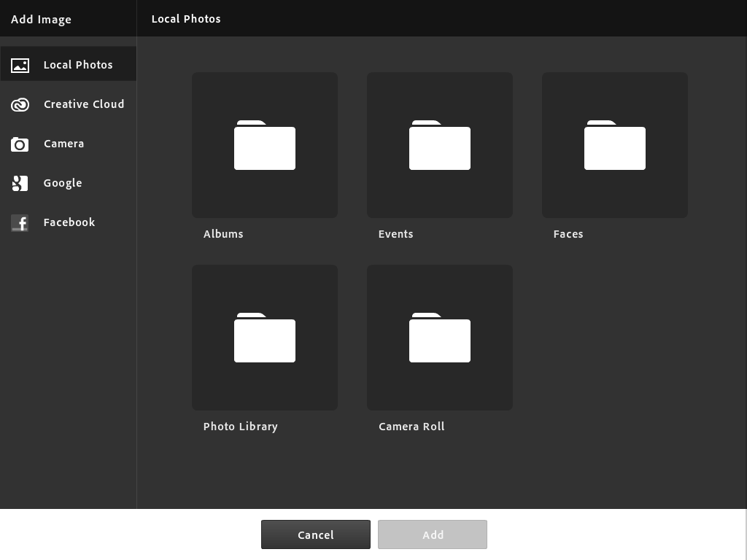Click the Google icon in the sidebar
Viewport: 747px width, 560px height.
tap(20, 184)
